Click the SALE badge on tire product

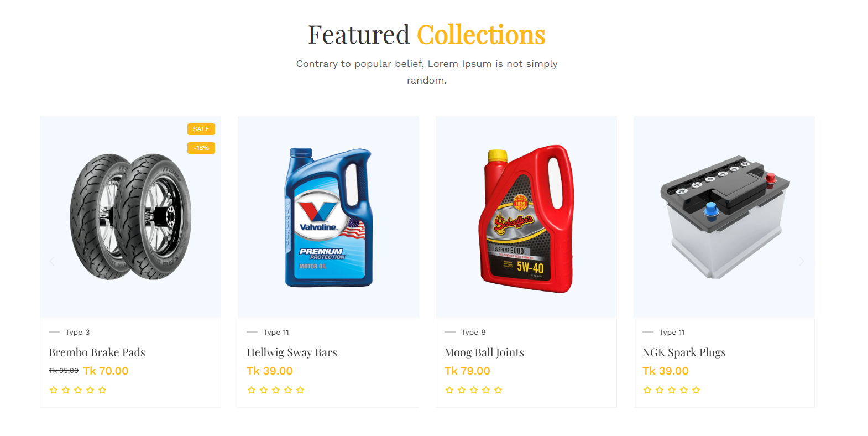tap(201, 129)
